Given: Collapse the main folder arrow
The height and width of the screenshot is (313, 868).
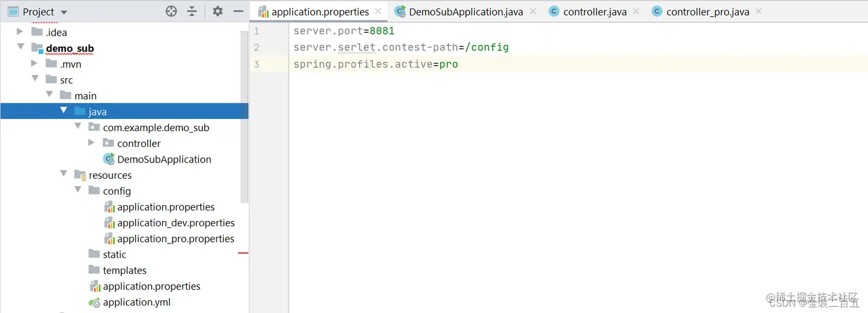Looking at the screenshot, I should pyautogui.click(x=49, y=95).
